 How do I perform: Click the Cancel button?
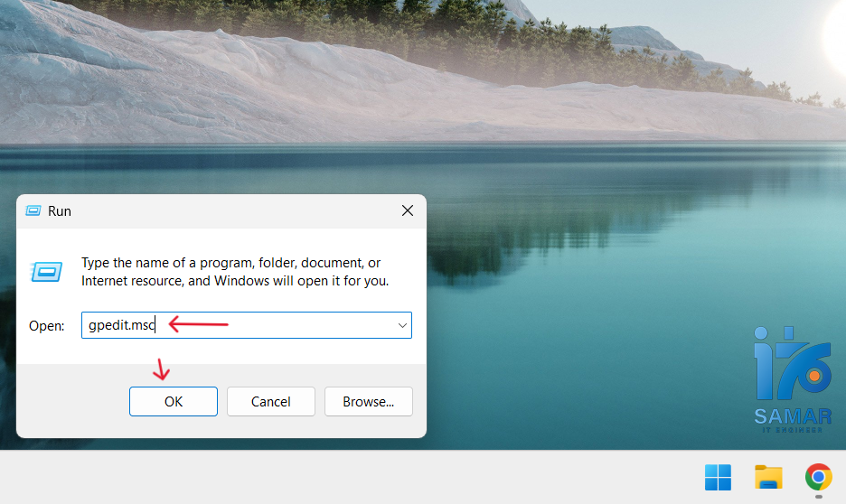pos(271,402)
